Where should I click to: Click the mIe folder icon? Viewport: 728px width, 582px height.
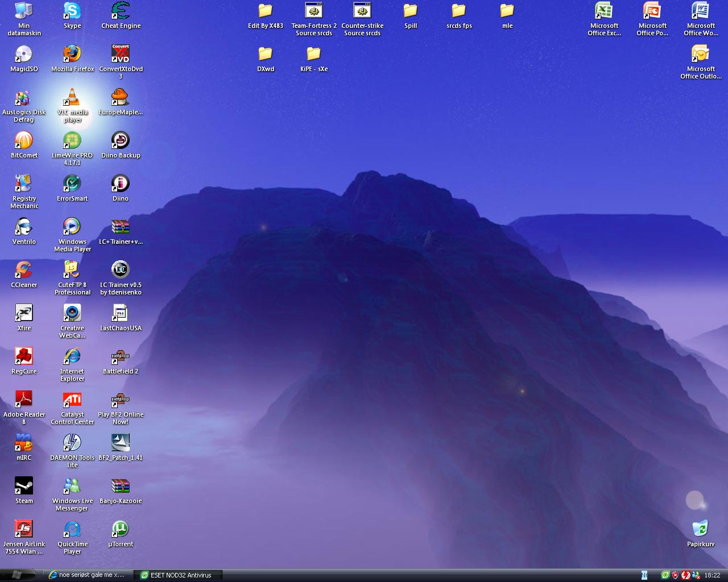507,15
